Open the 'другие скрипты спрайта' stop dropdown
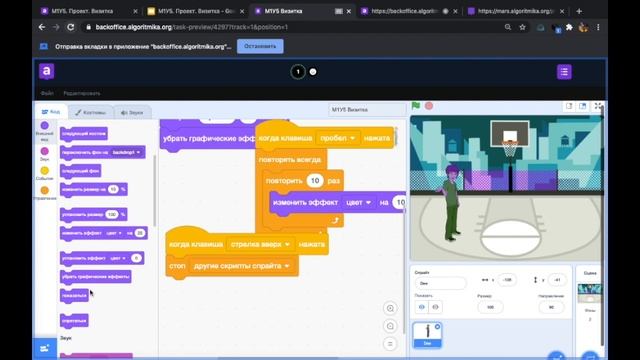 [241, 266]
